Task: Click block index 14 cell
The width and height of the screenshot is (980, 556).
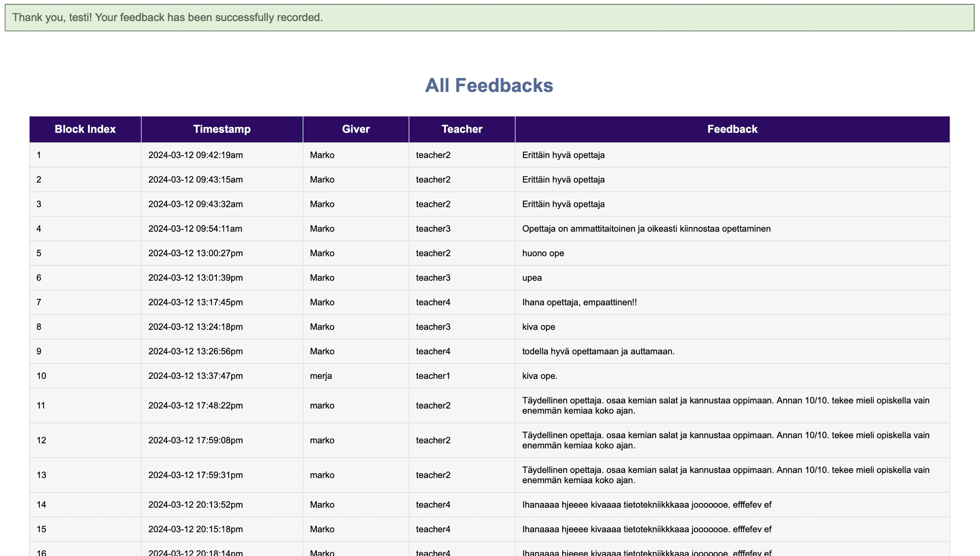Action: coord(41,505)
